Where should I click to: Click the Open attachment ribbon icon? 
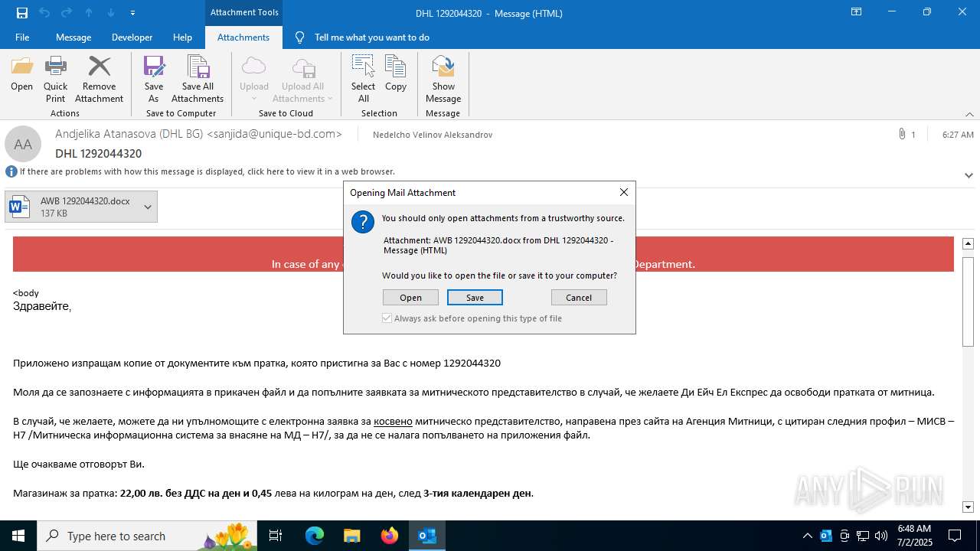click(x=21, y=73)
